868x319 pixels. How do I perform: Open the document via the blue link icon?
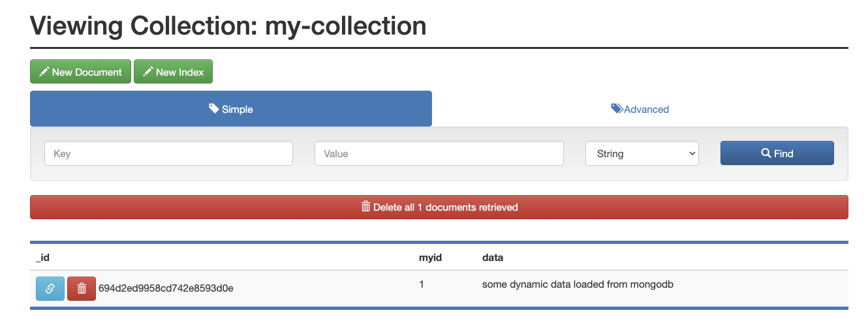point(50,288)
